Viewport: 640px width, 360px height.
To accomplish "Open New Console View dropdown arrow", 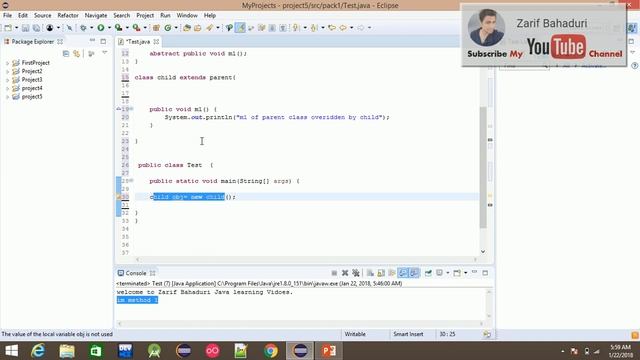I will [466, 273].
